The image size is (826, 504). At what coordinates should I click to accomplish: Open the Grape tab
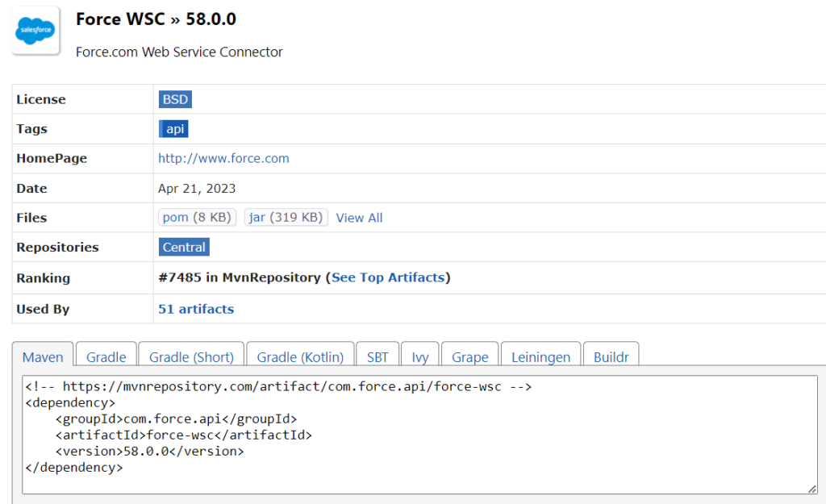(470, 355)
